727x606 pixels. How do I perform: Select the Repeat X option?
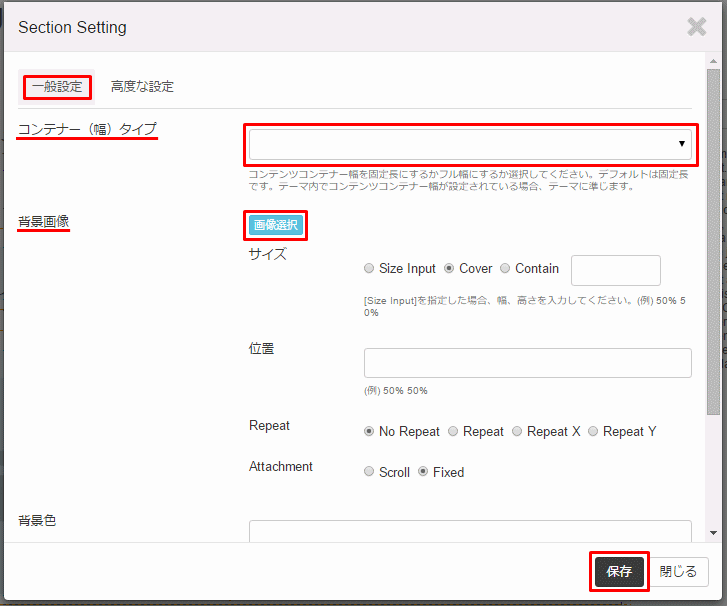pyautogui.click(x=517, y=432)
